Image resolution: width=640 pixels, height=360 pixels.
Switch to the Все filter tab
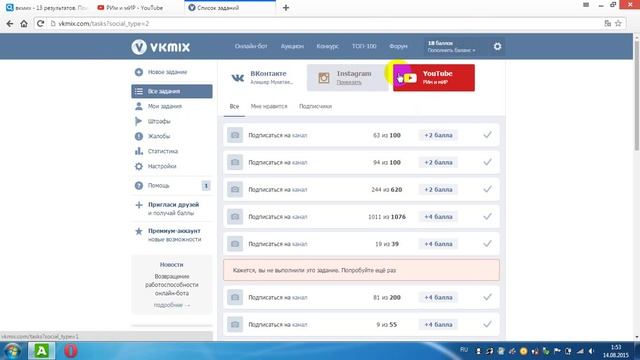point(234,107)
